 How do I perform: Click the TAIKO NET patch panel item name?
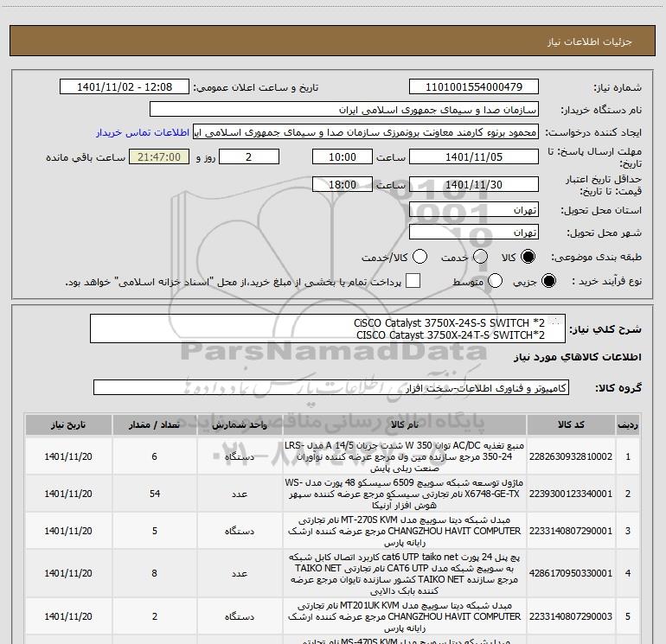(405, 573)
